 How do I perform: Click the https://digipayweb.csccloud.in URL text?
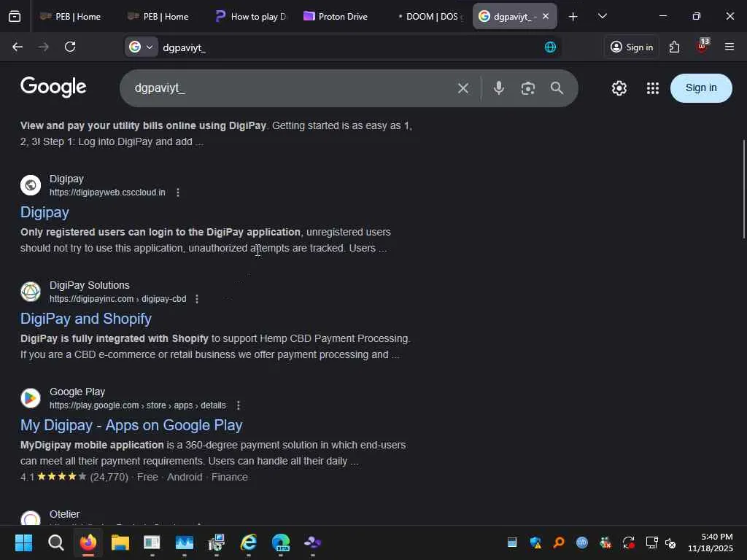pyautogui.click(x=107, y=192)
